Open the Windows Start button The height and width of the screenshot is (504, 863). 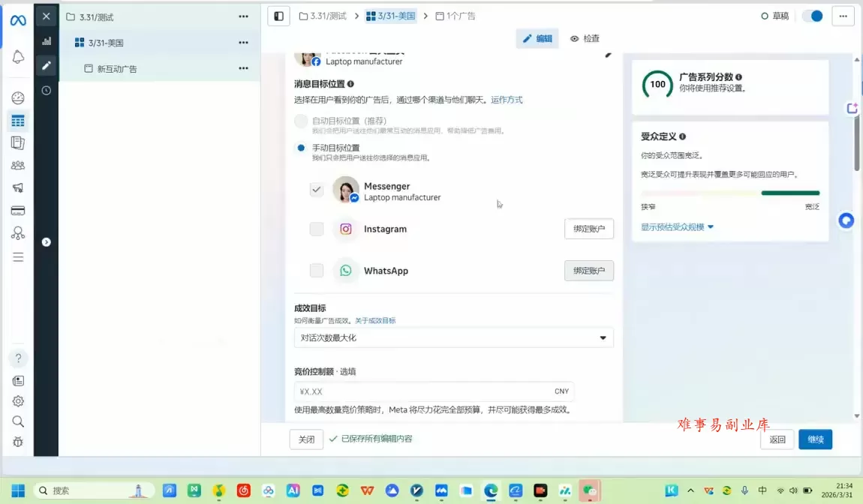click(x=17, y=490)
